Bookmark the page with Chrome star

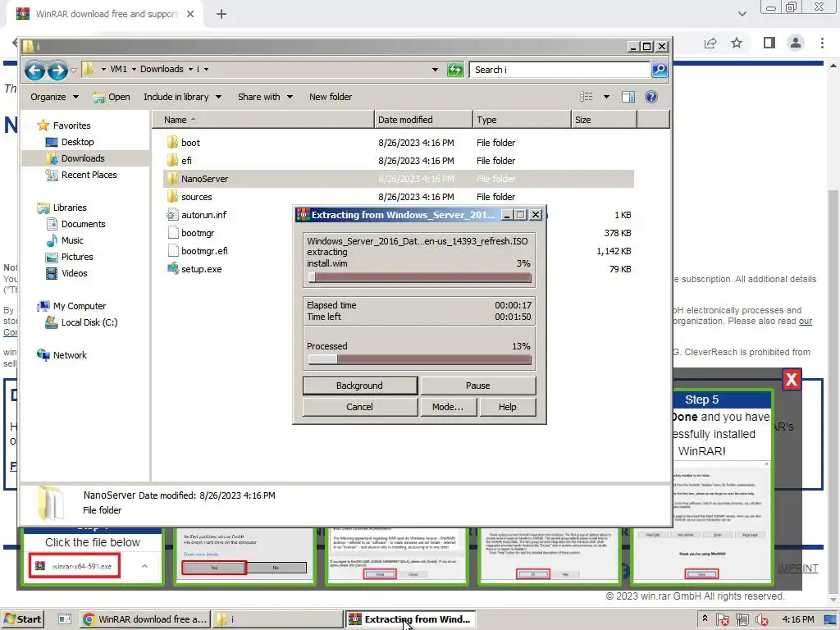pyautogui.click(x=737, y=43)
